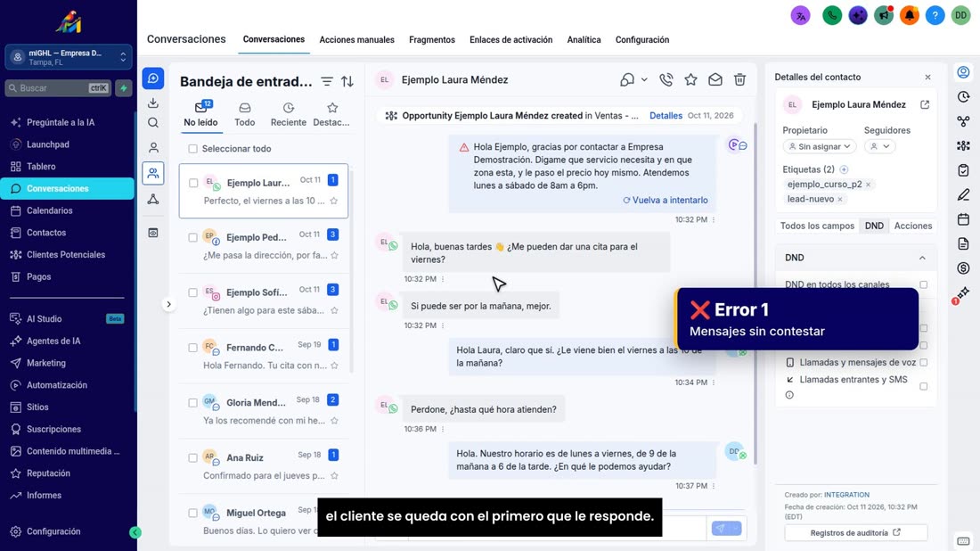Select checkbox for Ana Ruiz conversation

coord(192,457)
